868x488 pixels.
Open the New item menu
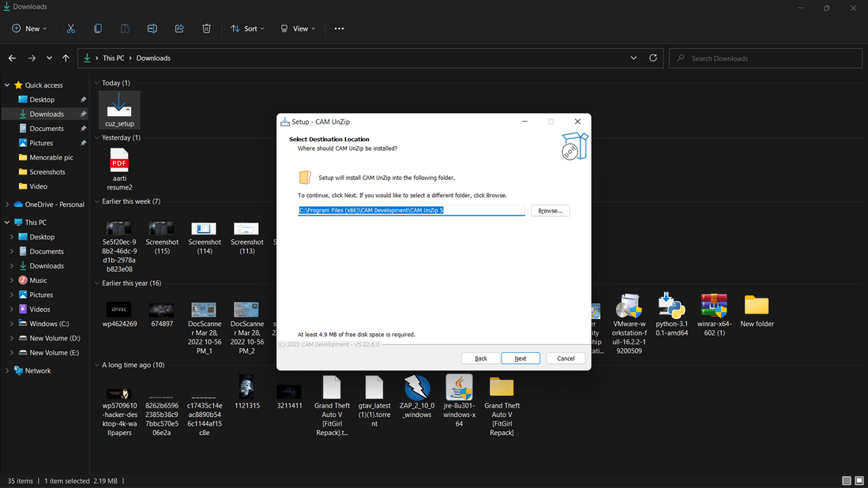29,28
